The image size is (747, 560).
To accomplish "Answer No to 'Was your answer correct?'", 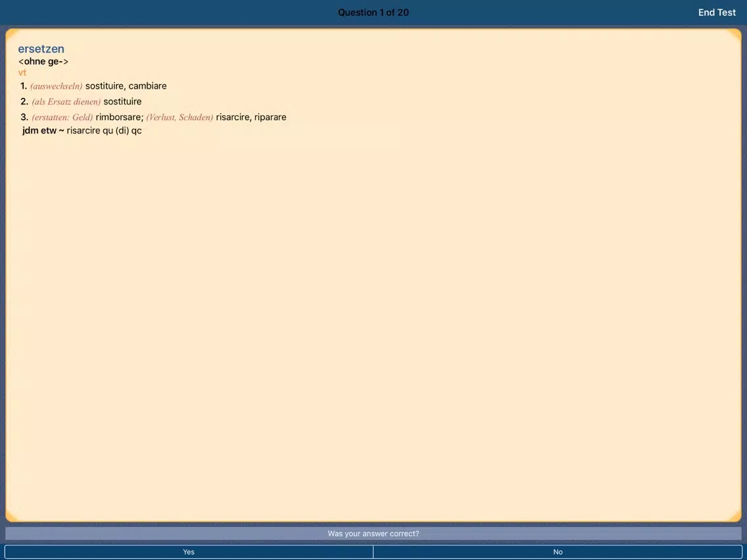I will pyautogui.click(x=558, y=552).
